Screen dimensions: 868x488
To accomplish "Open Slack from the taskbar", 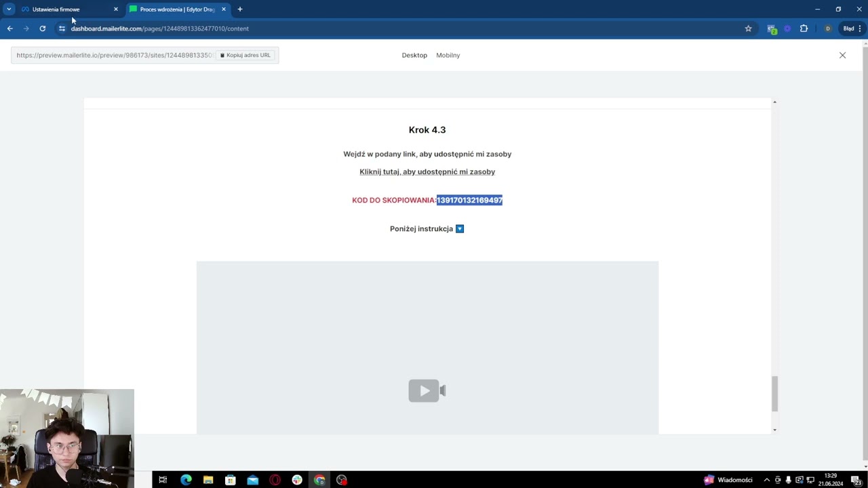I will tap(297, 480).
